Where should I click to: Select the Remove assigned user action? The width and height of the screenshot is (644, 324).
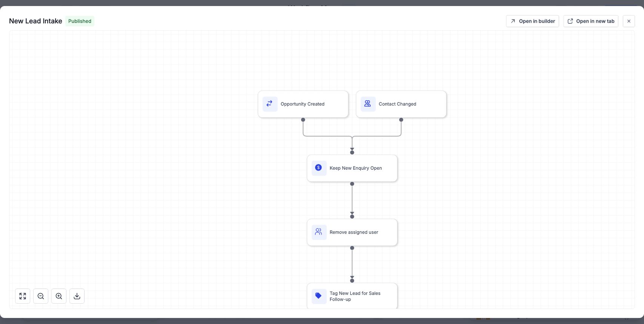click(352, 232)
